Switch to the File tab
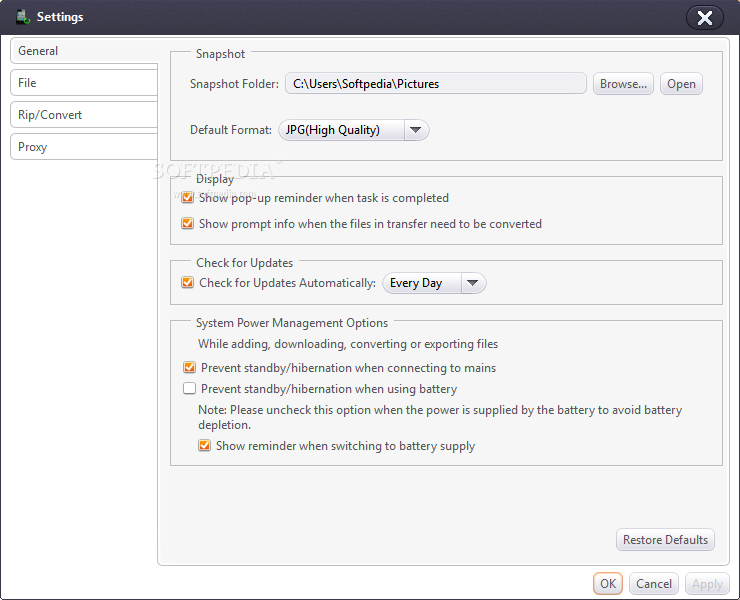Image resolution: width=740 pixels, height=600 pixels. 84,83
